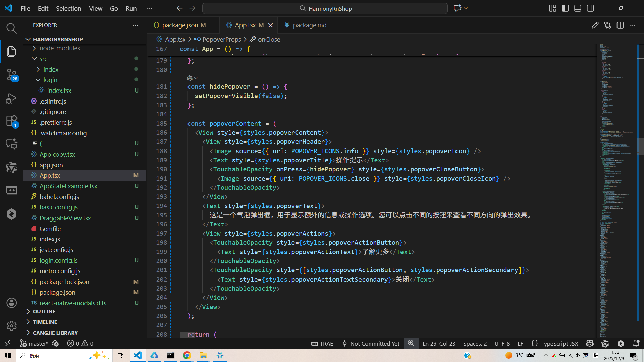The image size is (644, 362).
Task: Expand the node_modules folder
Action: click(x=60, y=48)
